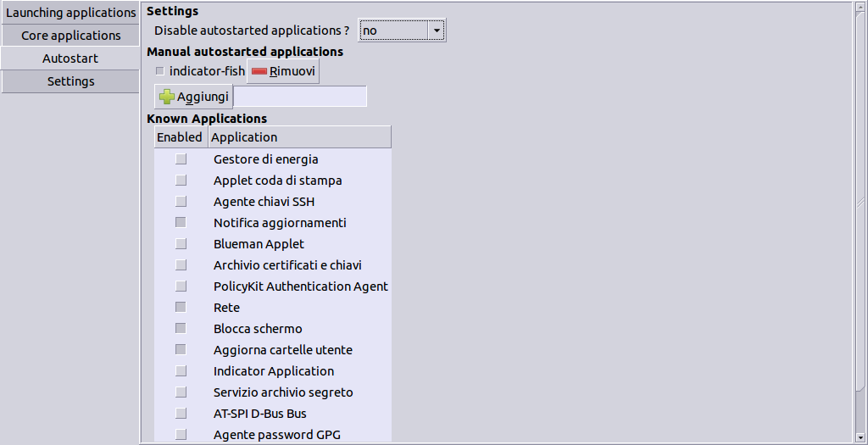
Task: Toggle the checkbox next to Rete
Action: (181, 308)
